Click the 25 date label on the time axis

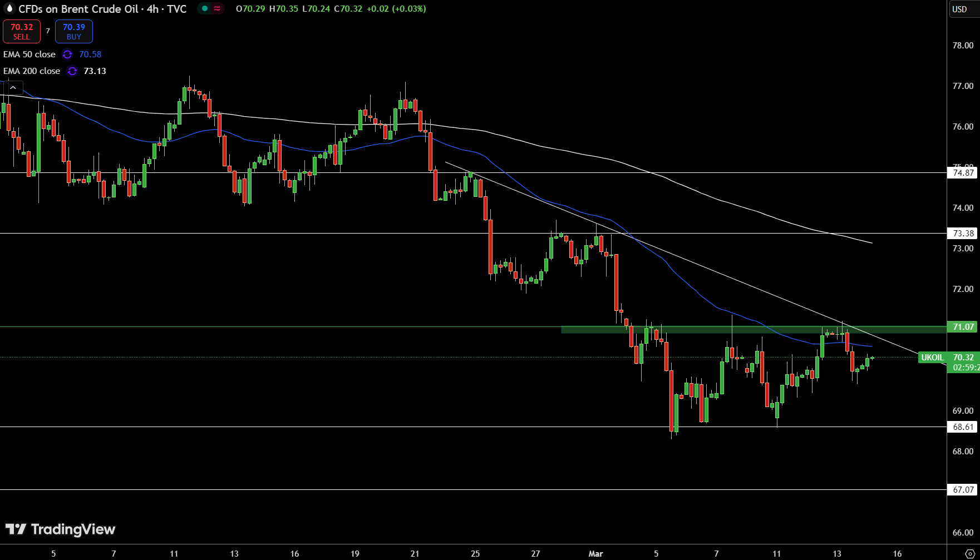tap(475, 554)
